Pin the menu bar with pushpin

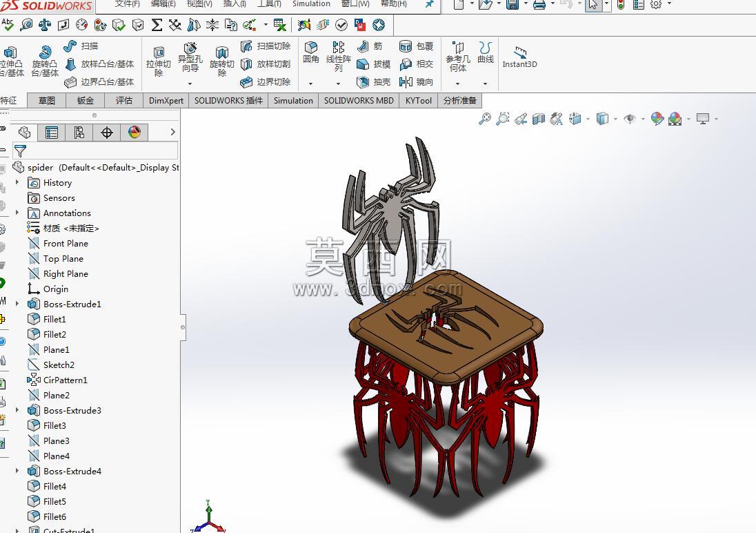coord(429,4)
